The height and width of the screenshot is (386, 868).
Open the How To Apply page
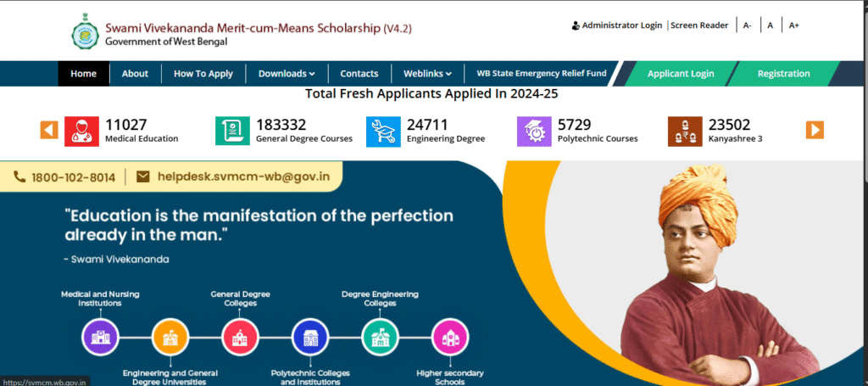pos(203,74)
